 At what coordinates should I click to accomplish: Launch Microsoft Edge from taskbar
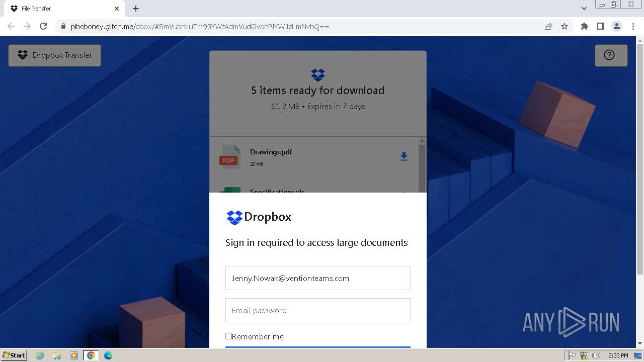(108, 355)
